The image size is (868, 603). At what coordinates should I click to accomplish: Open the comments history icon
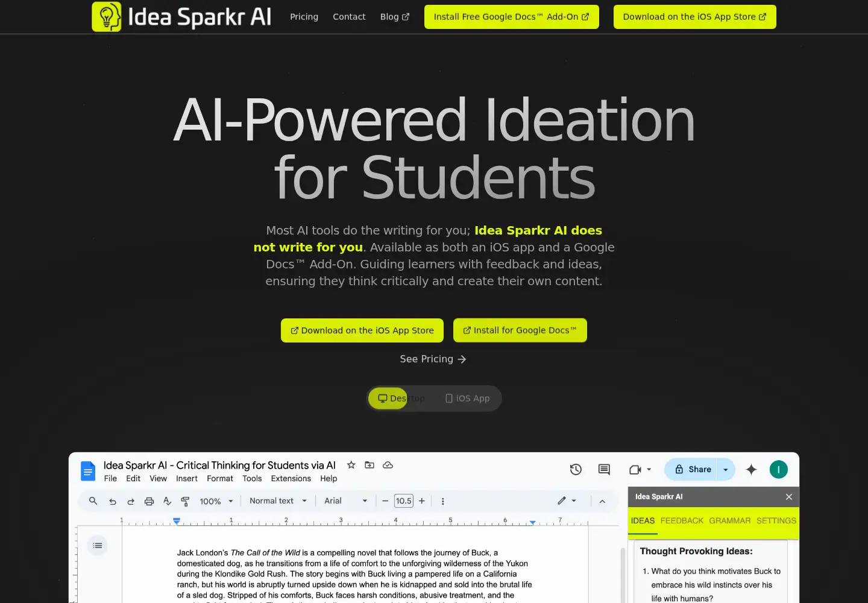(604, 469)
